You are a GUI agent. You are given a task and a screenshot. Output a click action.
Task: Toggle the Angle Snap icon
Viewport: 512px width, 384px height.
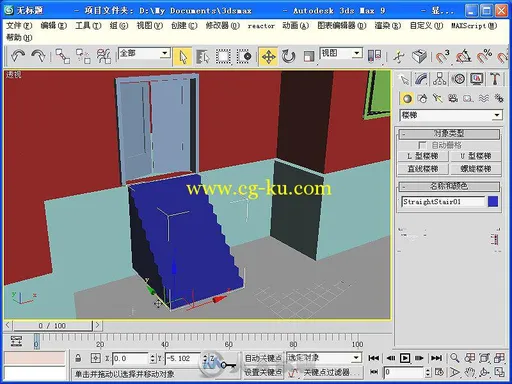tap(463, 56)
